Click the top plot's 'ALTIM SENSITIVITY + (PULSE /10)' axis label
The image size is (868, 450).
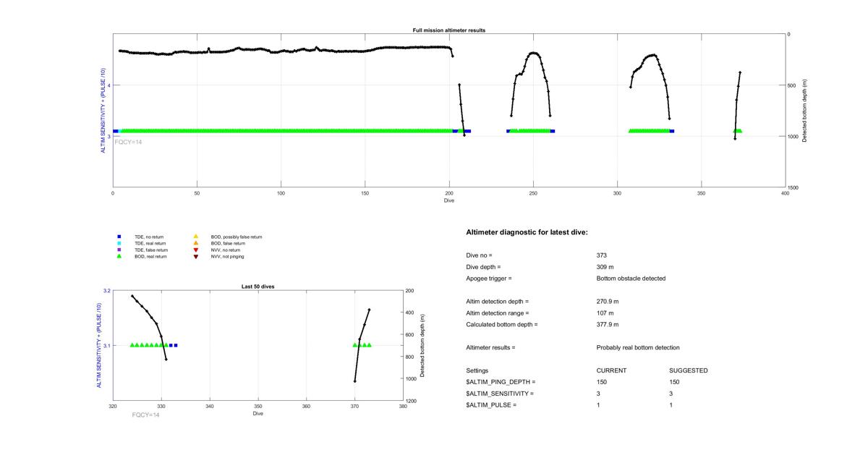point(104,111)
